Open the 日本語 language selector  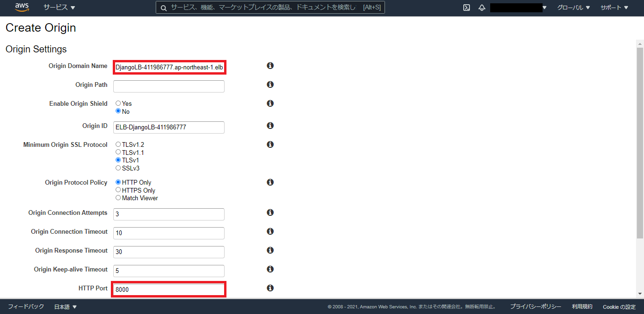[66, 307]
